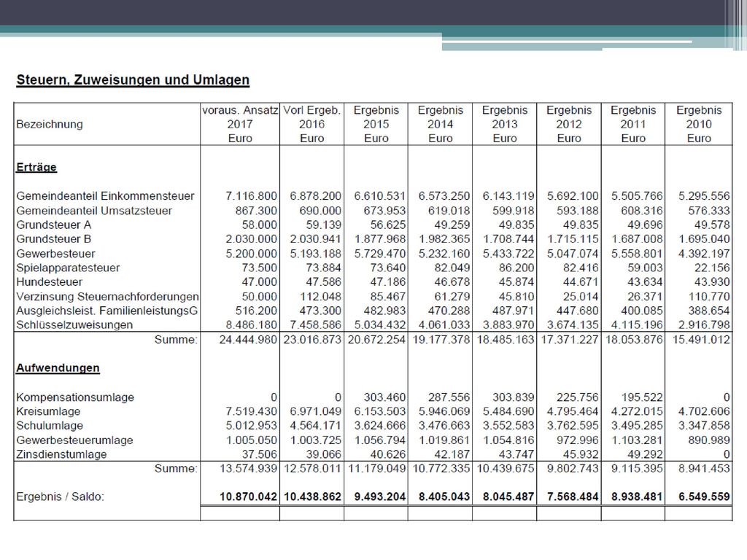The height and width of the screenshot is (560, 747).
Task: Select the Aufwendungen sum 13.574.939
Action: [x=248, y=469]
